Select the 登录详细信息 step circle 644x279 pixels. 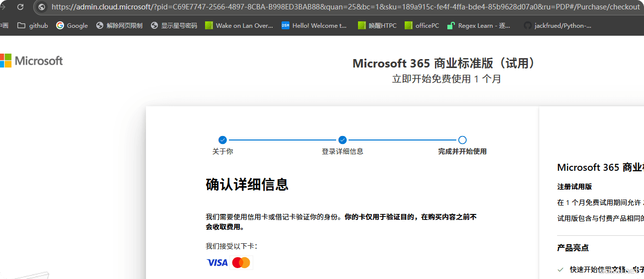tap(342, 140)
